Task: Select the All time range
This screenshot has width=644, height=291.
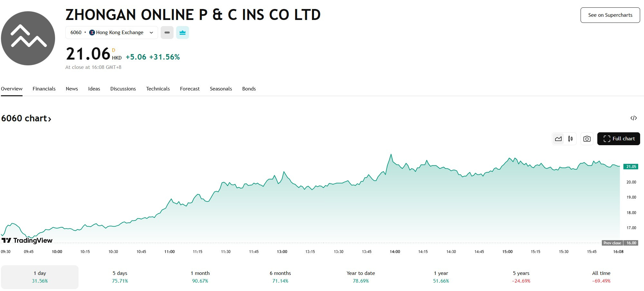Action: coord(601,277)
